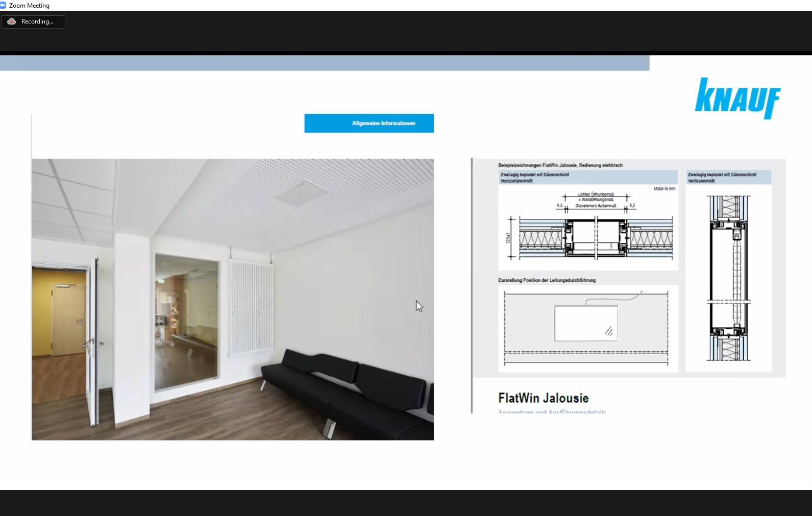Click the red recording indicator icon
Viewport: 812px width, 516px height.
(x=11, y=21)
